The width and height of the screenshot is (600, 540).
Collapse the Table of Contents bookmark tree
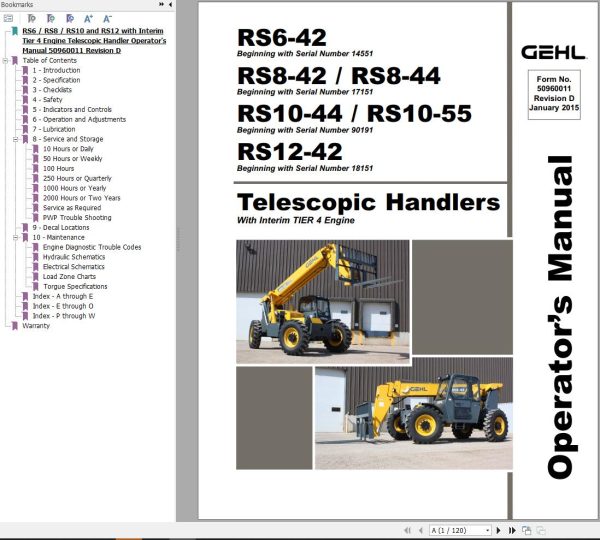5,60
